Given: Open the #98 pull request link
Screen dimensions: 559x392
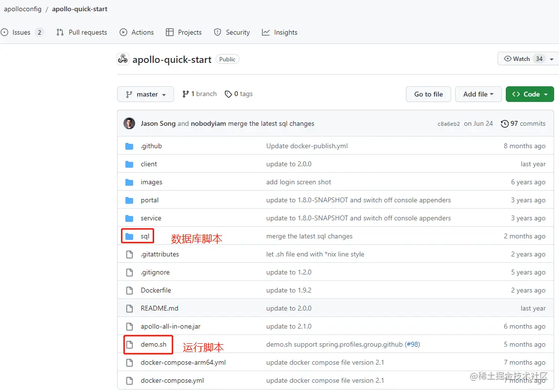Looking at the screenshot, I should point(412,345).
